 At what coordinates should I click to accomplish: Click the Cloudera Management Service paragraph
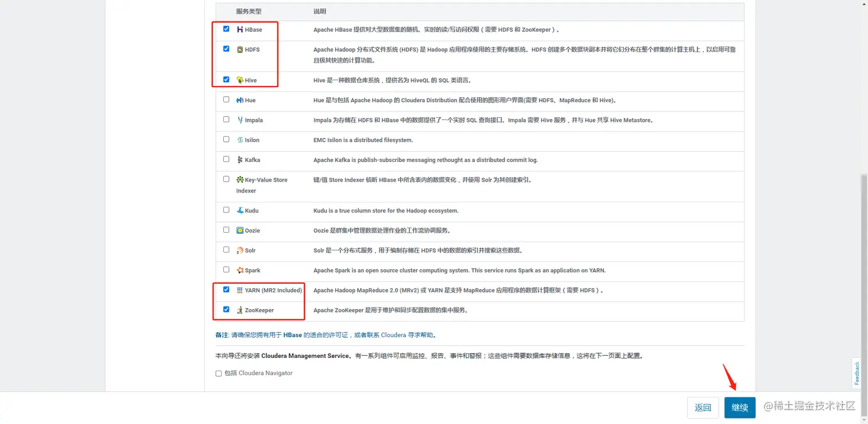tap(429, 356)
